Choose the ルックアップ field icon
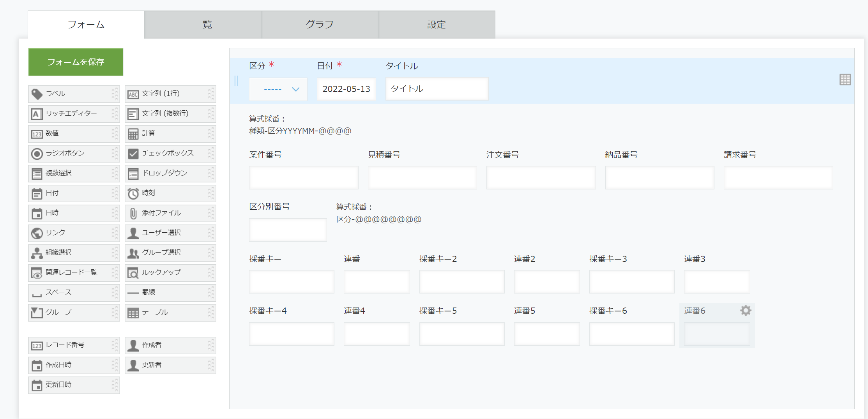This screenshot has width=868, height=419. [x=133, y=273]
